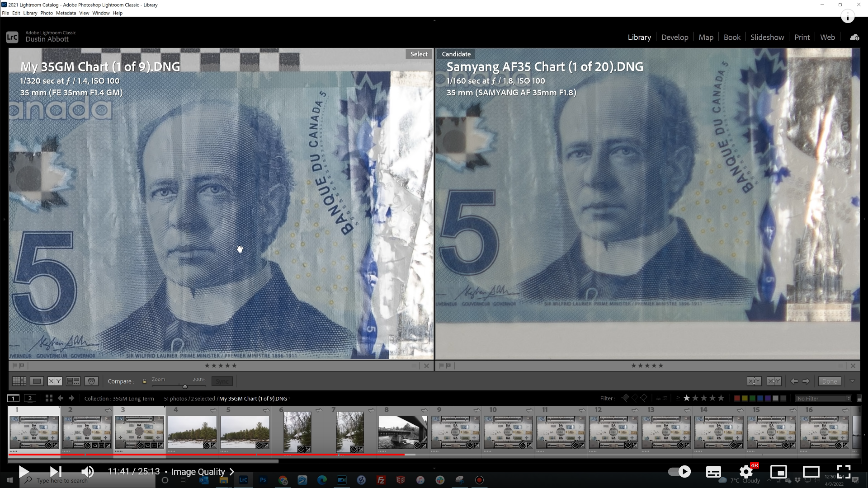868x488 pixels.
Task: Select secondary display window button 2
Action: 30,399
